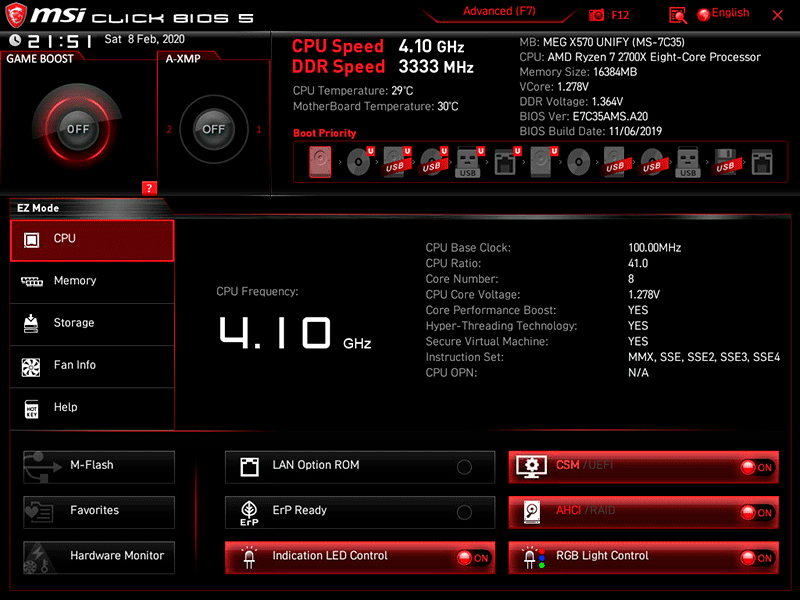Select the USB hard disk boot icon with U badge
Screen dimensions: 800x600
(396, 162)
